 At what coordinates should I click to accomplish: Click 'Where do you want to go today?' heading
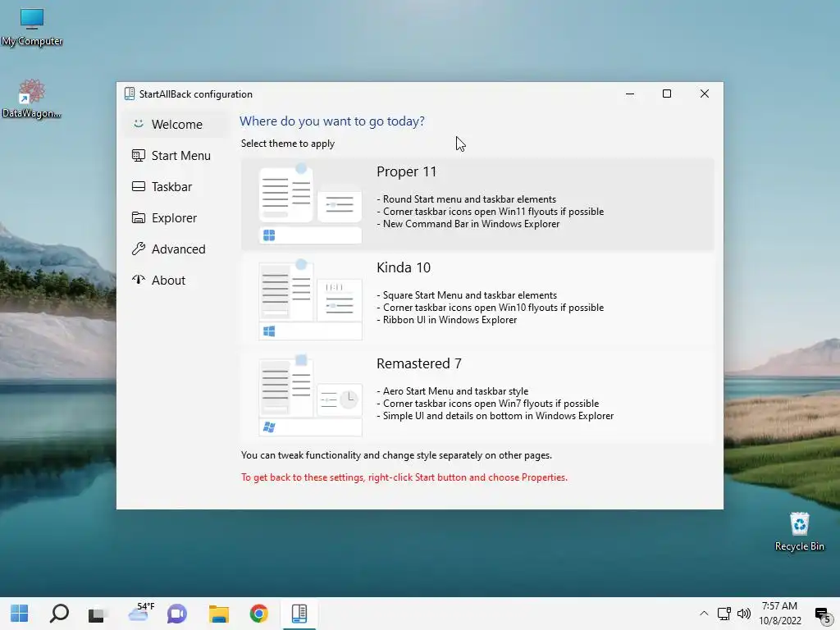(332, 121)
